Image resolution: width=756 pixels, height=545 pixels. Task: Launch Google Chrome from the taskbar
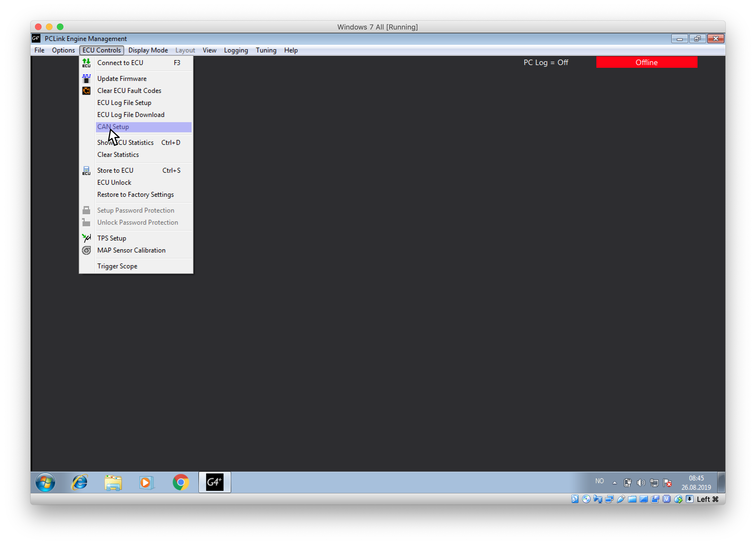pos(181,482)
